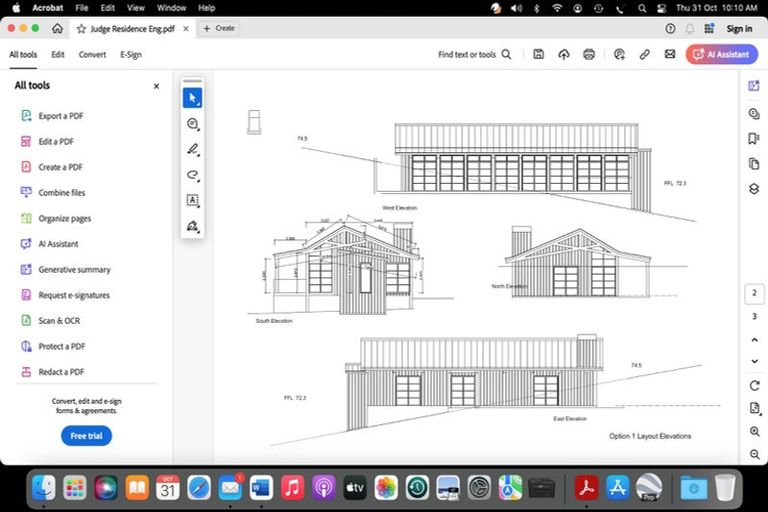Click the Free trial button
Screen dimensions: 768x512
(86, 436)
